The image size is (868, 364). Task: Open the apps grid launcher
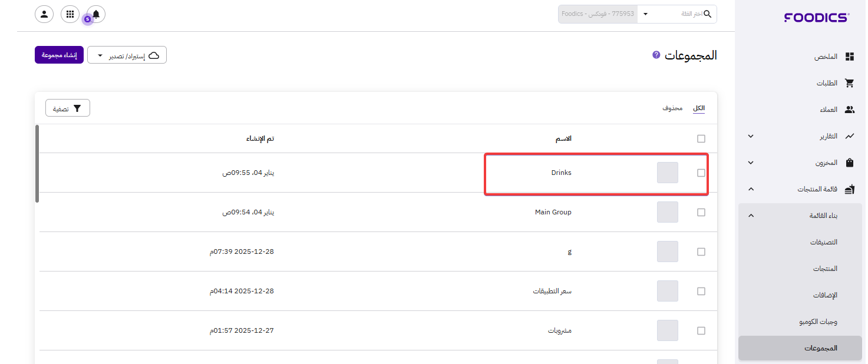(x=70, y=14)
